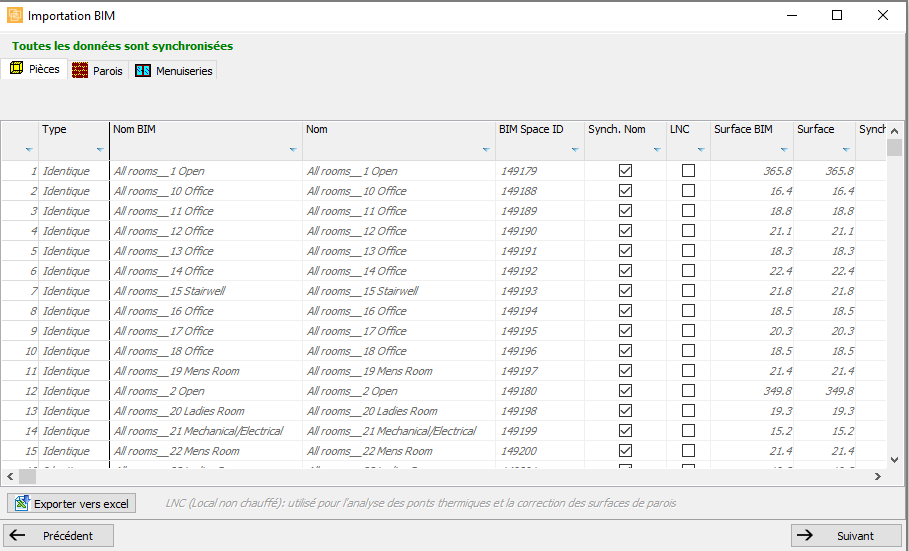
Task: Enable LNC for 2 Open row
Action: [688, 391]
